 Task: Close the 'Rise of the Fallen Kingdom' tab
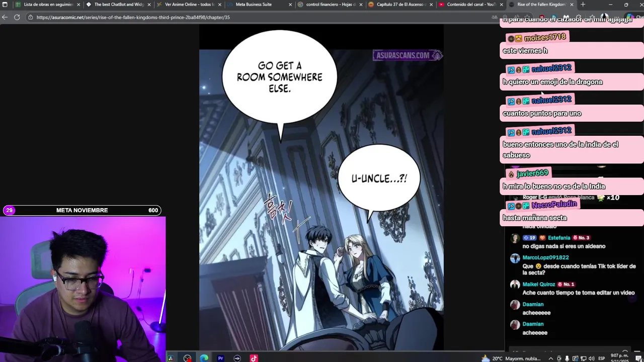pos(572,5)
